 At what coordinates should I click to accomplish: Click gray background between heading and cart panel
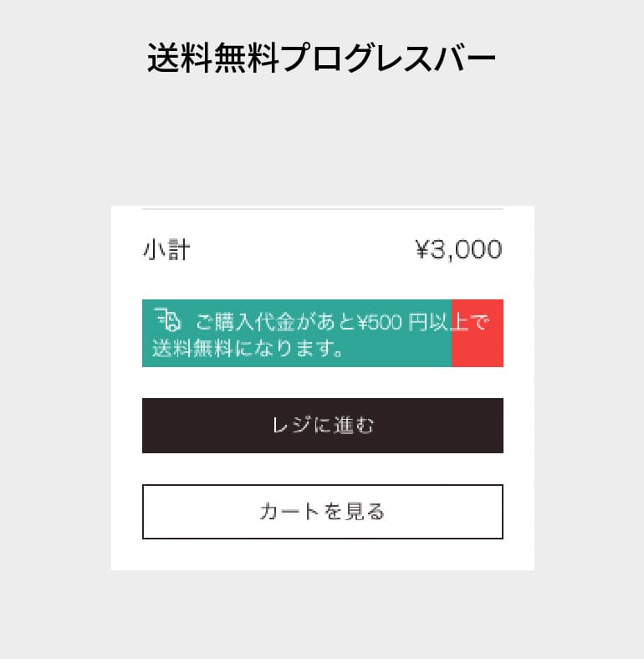click(x=321, y=140)
